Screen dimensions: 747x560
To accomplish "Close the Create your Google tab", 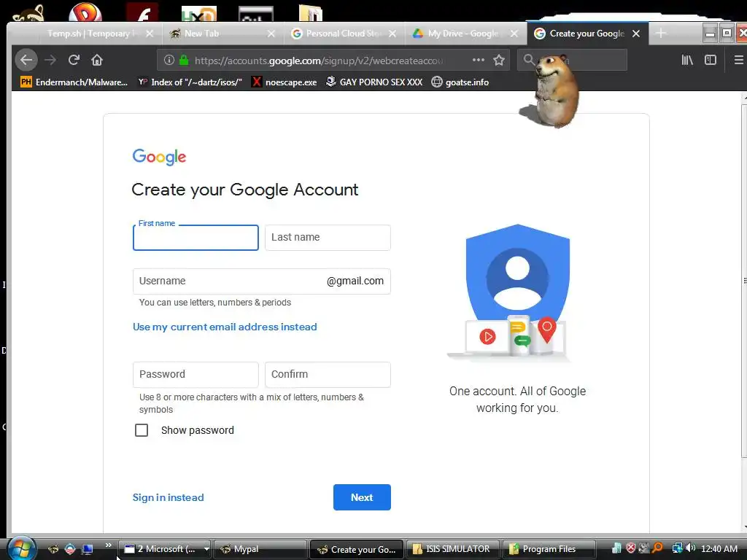I will tap(636, 34).
